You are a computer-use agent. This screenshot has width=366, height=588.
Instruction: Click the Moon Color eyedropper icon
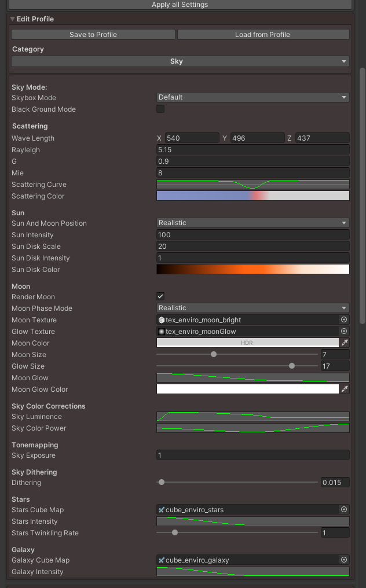[344, 343]
